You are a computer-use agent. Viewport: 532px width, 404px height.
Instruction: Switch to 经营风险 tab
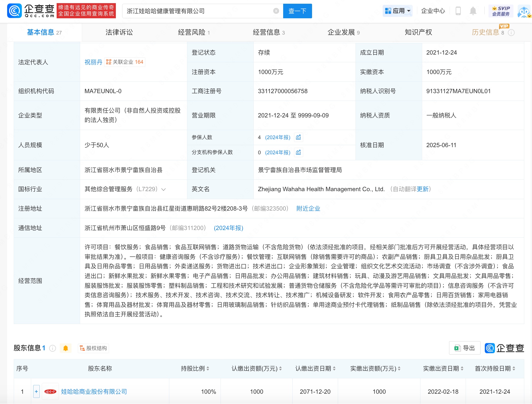point(194,32)
